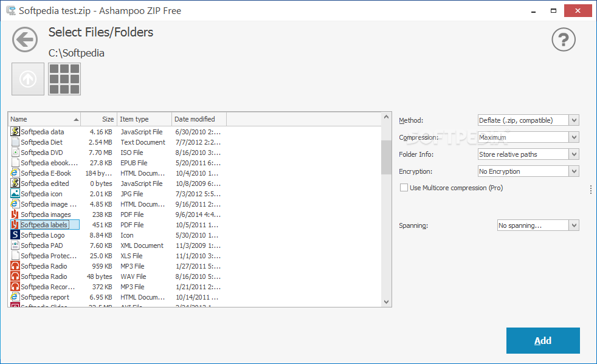
Task: Click the IE icon of Softpedia image
Action: 15,204
